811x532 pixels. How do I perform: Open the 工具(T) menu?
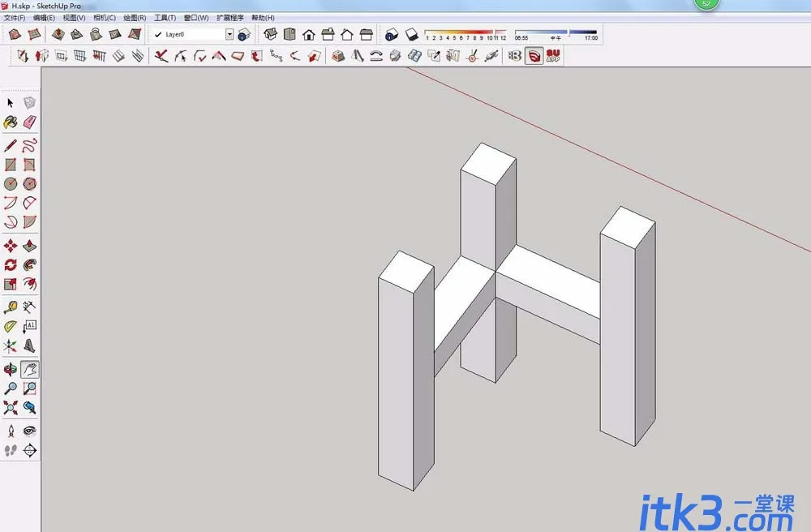pos(165,18)
